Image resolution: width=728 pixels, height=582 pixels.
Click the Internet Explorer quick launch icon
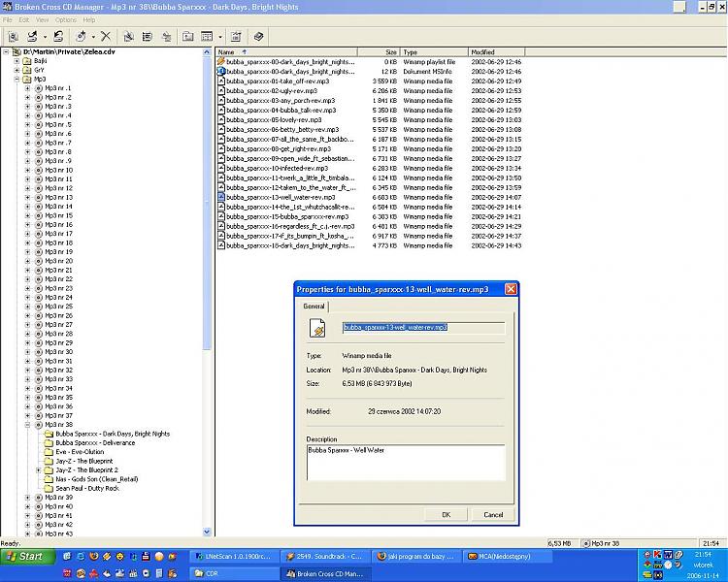81,556
